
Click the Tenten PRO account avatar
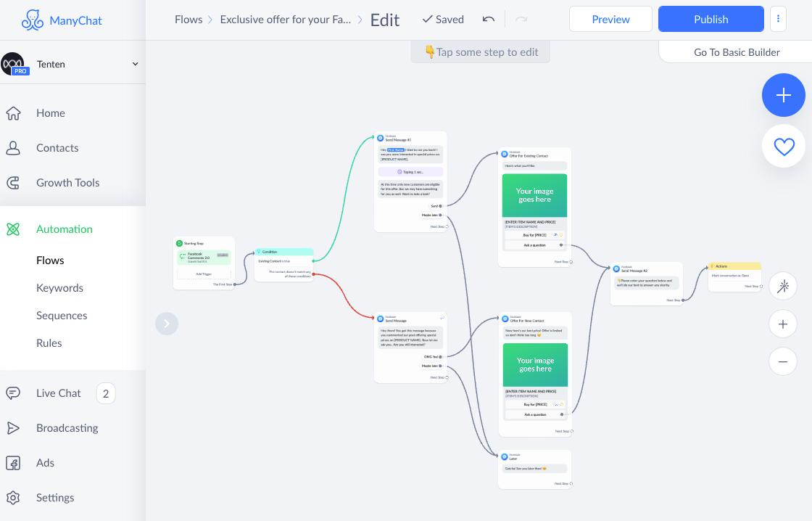14,64
